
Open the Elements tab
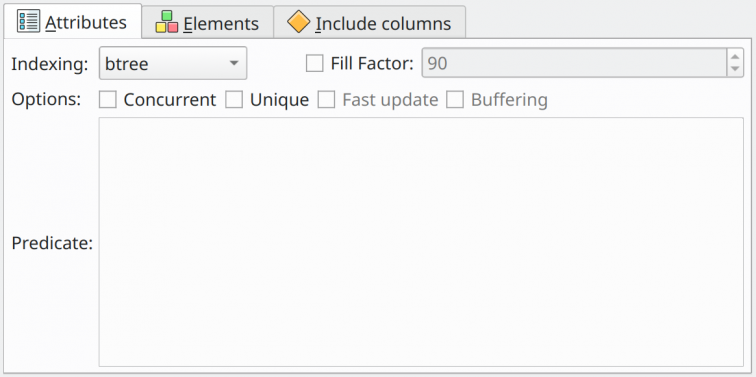pos(208,22)
